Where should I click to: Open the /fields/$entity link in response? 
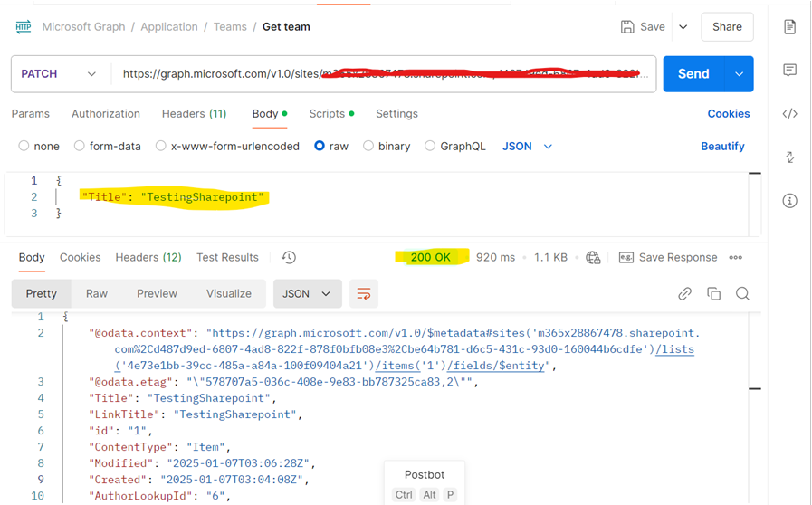click(495, 365)
